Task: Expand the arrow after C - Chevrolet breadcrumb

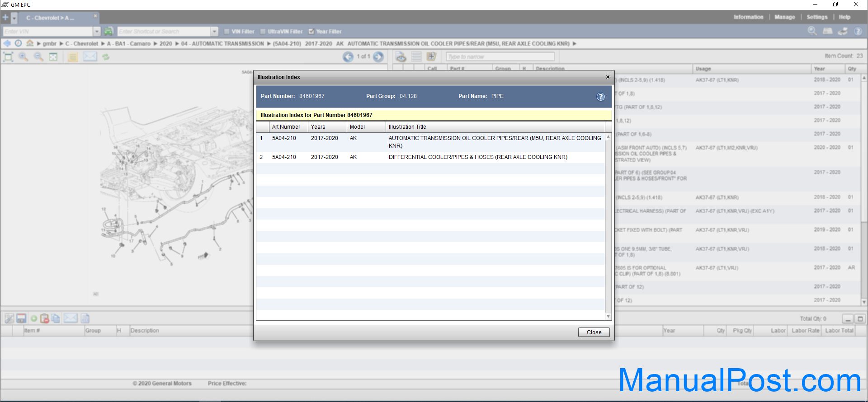Action: [103, 44]
